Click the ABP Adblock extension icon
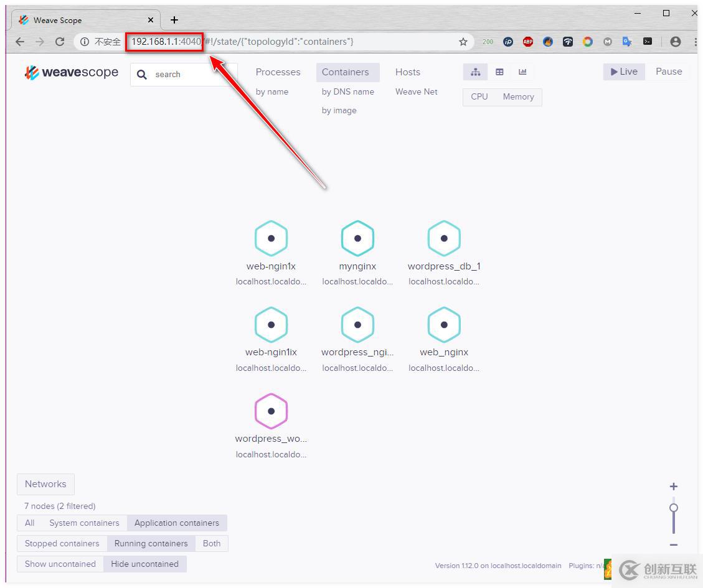The image size is (703, 588). [x=527, y=42]
